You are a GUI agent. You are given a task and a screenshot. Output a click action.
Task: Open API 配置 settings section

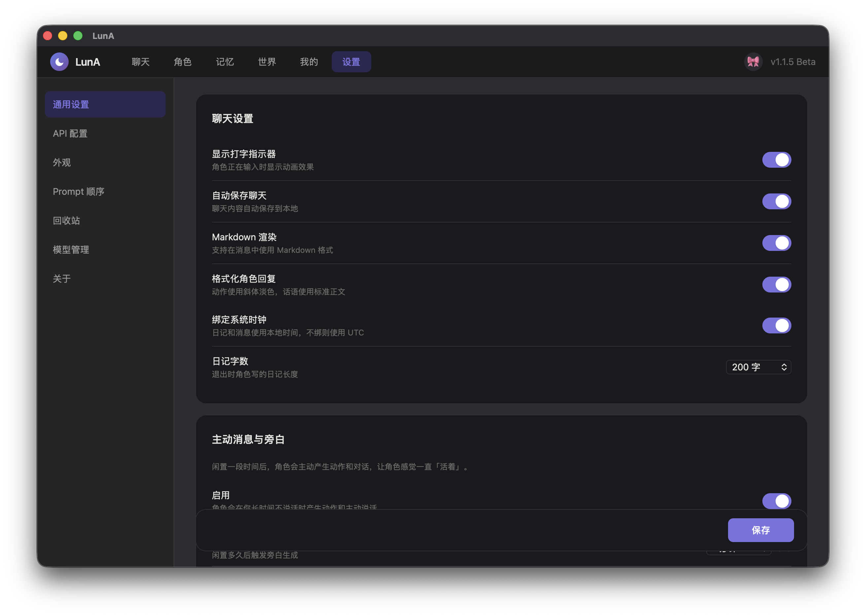(x=105, y=133)
